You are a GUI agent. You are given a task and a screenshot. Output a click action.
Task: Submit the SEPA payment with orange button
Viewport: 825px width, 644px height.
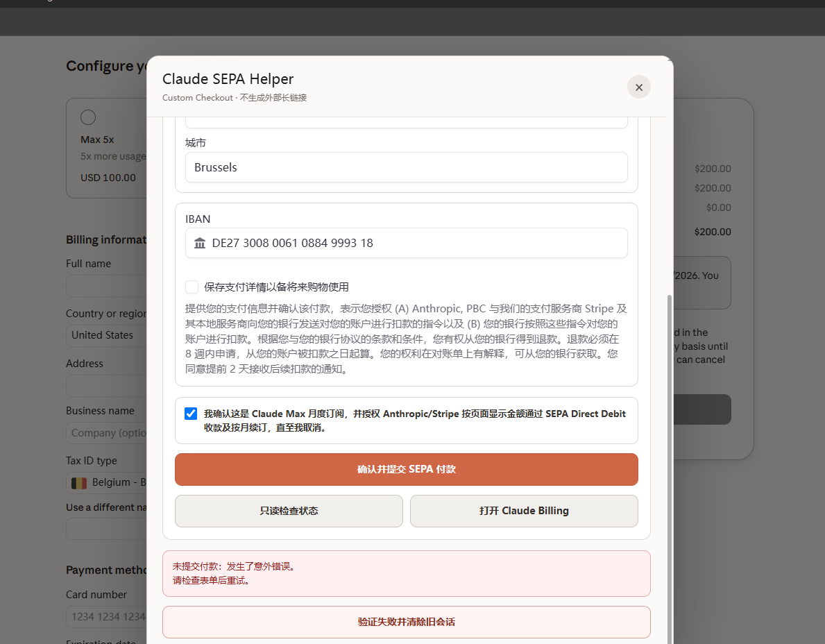point(406,469)
